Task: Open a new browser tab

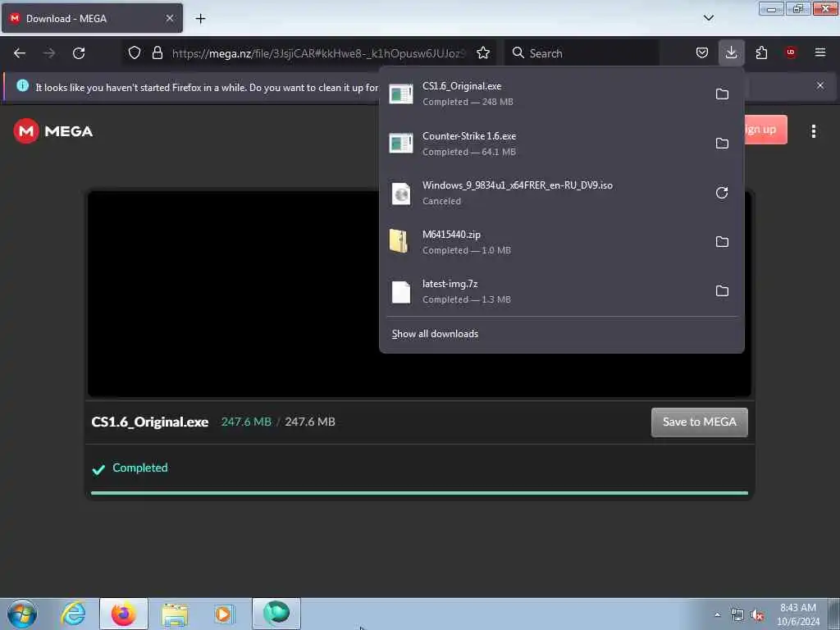Action: click(200, 19)
